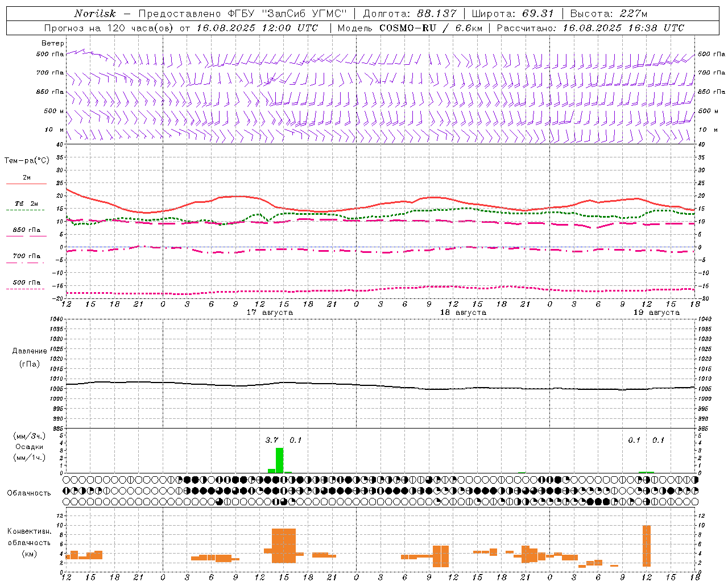Click the wide orange convective block on 17 августа
728x582 pixels.
click(284, 546)
